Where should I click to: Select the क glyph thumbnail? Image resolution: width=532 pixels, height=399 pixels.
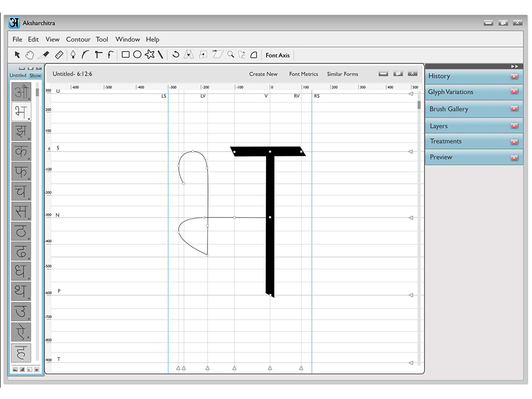(21, 152)
